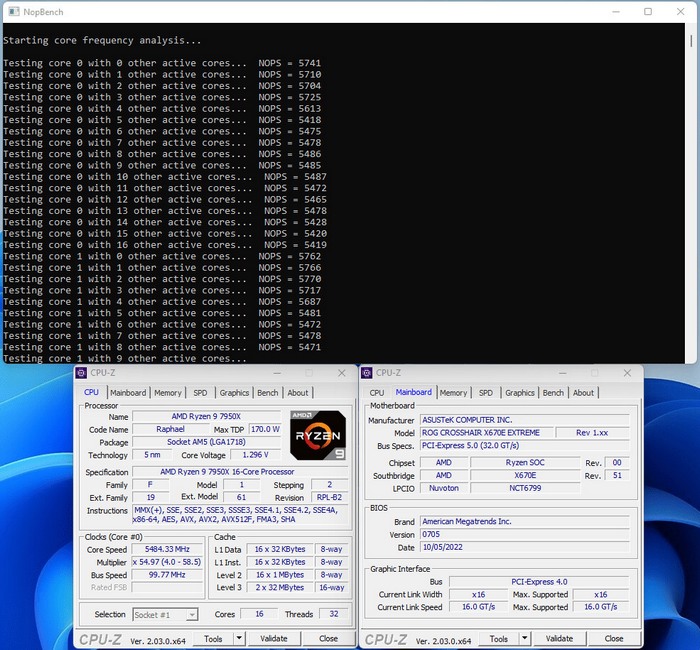This screenshot has width=700, height=650.
Task: Maximize the NopBench console window
Action: [x=648, y=12]
